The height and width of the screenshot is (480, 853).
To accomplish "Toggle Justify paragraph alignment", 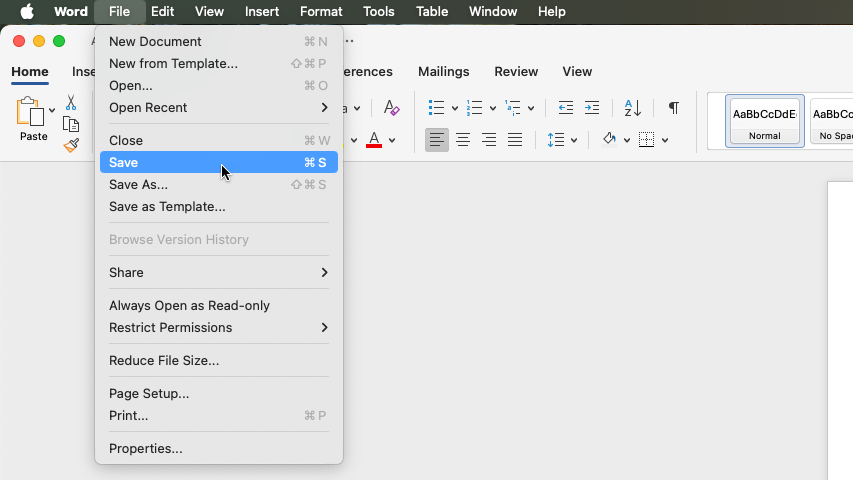I will [515, 140].
